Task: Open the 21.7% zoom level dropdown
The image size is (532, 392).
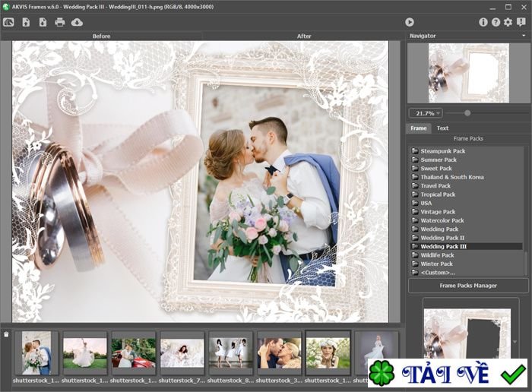Action: [x=426, y=113]
